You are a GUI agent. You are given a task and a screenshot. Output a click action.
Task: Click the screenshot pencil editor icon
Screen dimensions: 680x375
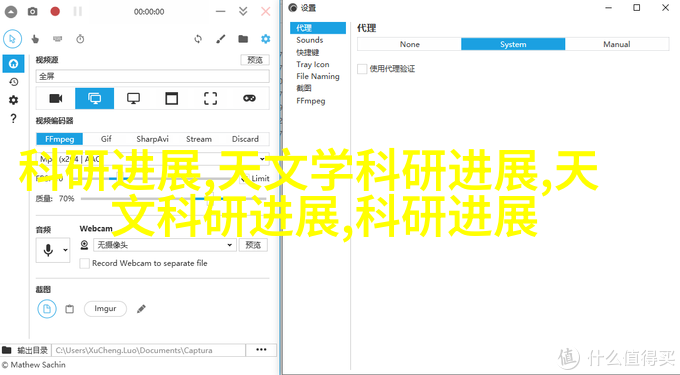(x=141, y=309)
